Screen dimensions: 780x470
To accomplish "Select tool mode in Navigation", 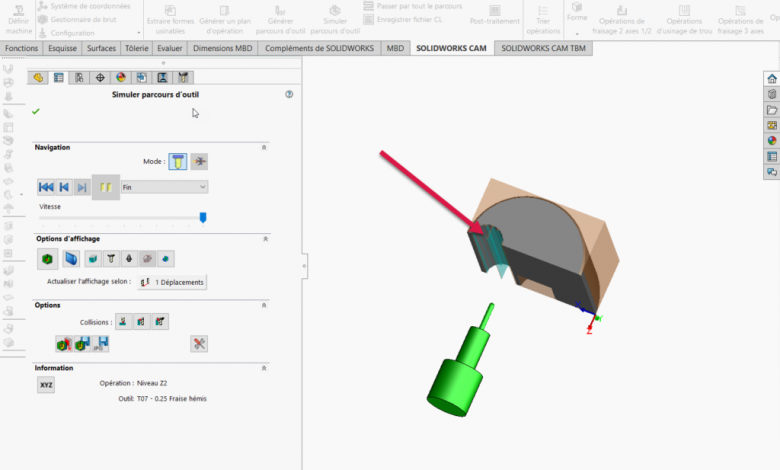I will pyautogui.click(x=178, y=161).
